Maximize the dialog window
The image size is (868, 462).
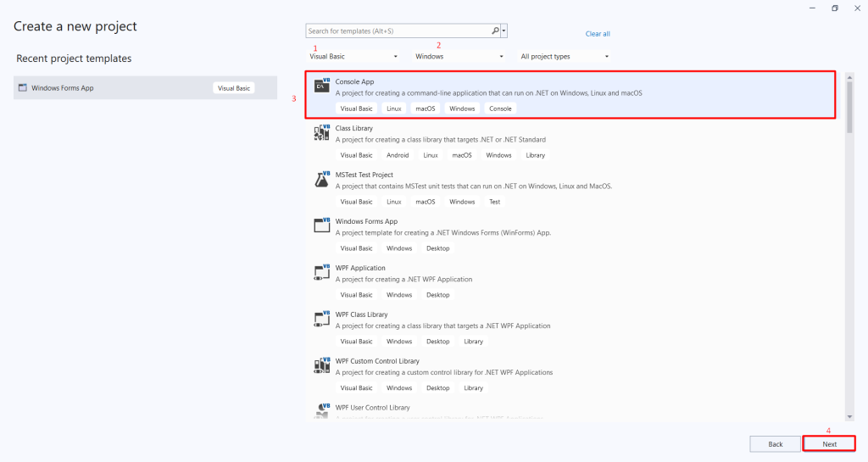[x=835, y=8]
